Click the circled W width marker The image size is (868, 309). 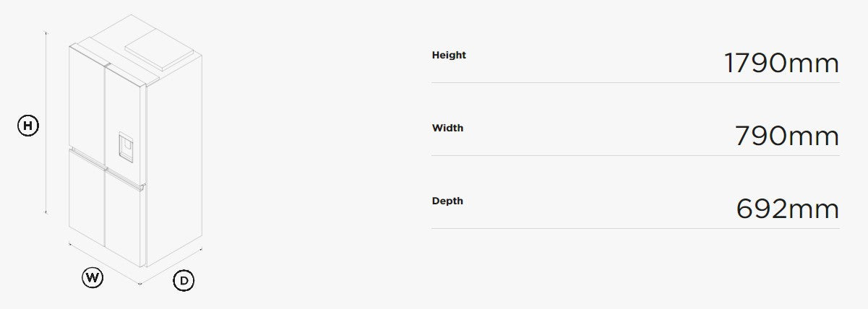click(92, 277)
